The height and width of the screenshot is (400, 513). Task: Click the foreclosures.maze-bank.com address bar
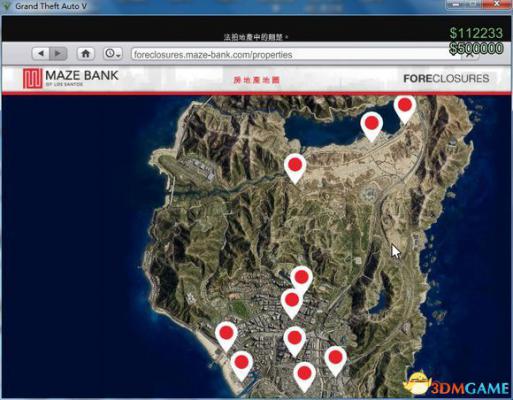click(295, 54)
